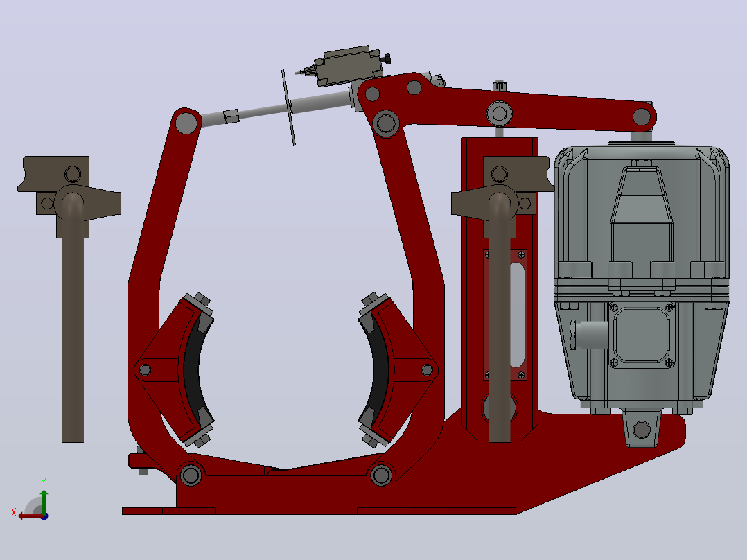Select the bottom-right base pivot pin

pyautogui.click(x=381, y=475)
